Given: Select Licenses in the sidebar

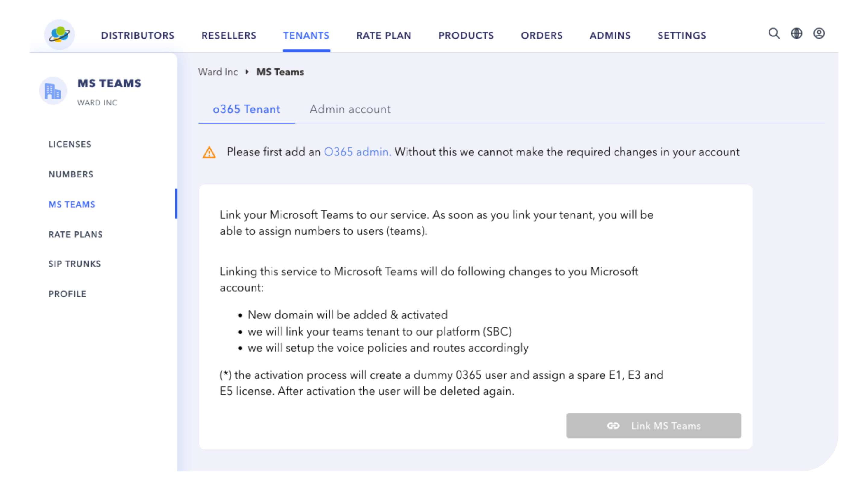Looking at the screenshot, I should pyautogui.click(x=70, y=144).
